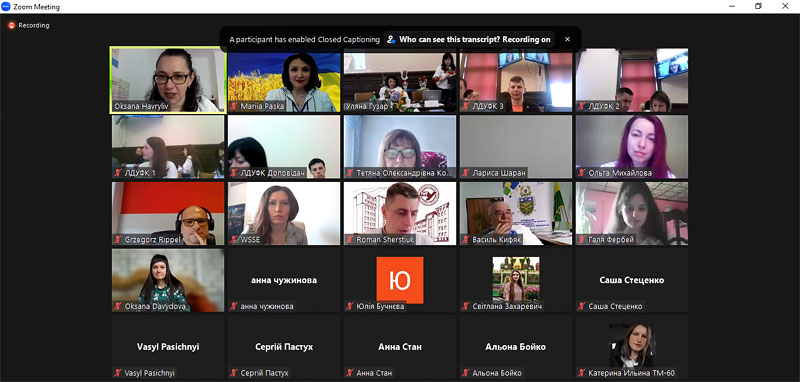Click the red Recording indicator icon
Viewport: 800px width, 382px height.
[11, 26]
